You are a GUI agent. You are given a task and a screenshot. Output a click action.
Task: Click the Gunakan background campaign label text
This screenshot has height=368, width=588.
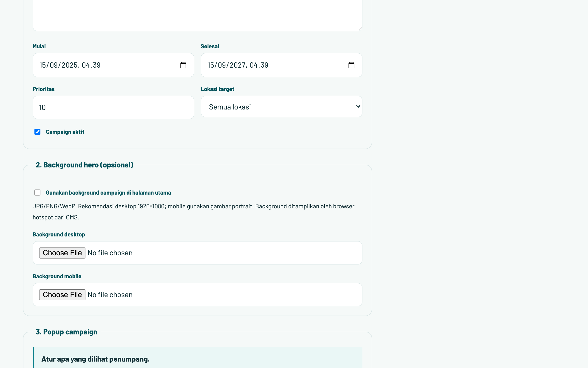coord(108,193)
